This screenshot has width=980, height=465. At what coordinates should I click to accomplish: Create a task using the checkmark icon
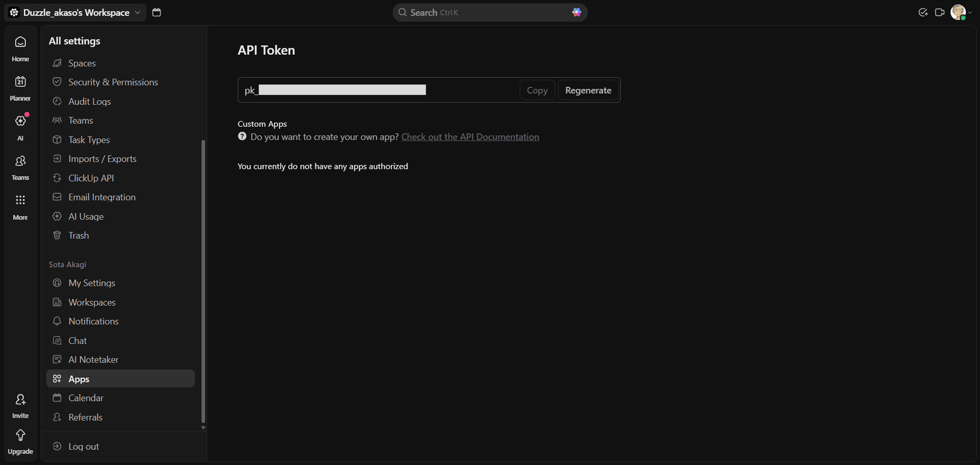pos(923,12)
